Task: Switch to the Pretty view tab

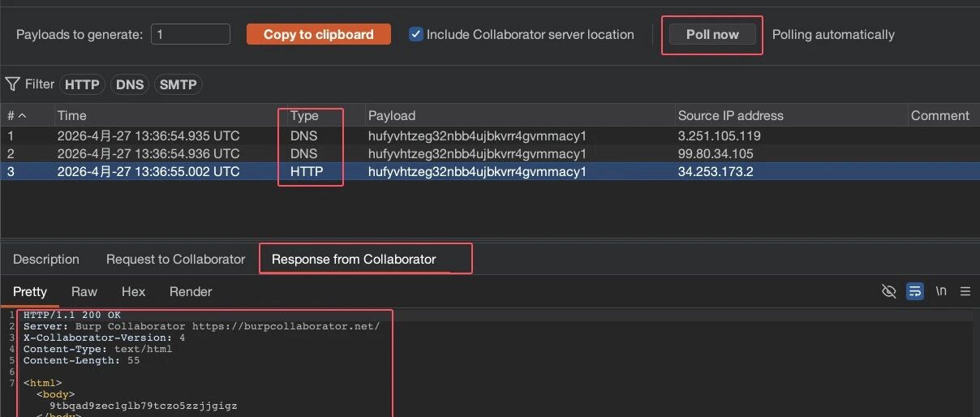Action: click(x=30, y=292)
